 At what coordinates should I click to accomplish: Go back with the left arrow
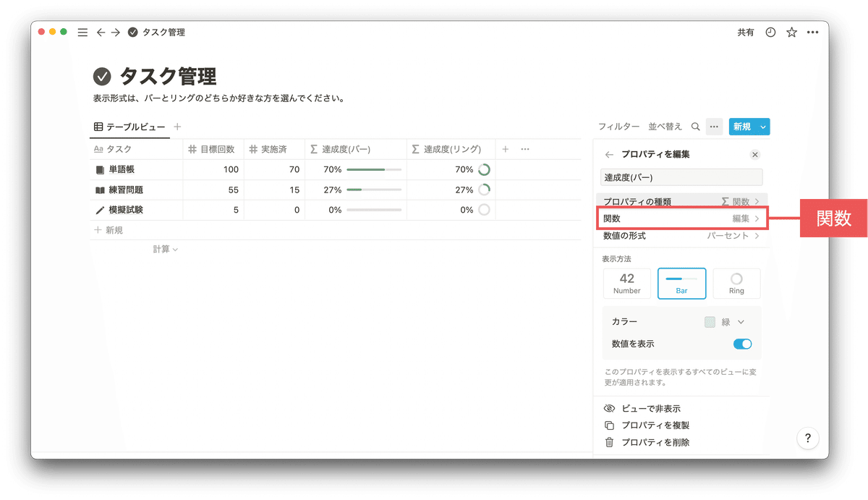(101, 33)
